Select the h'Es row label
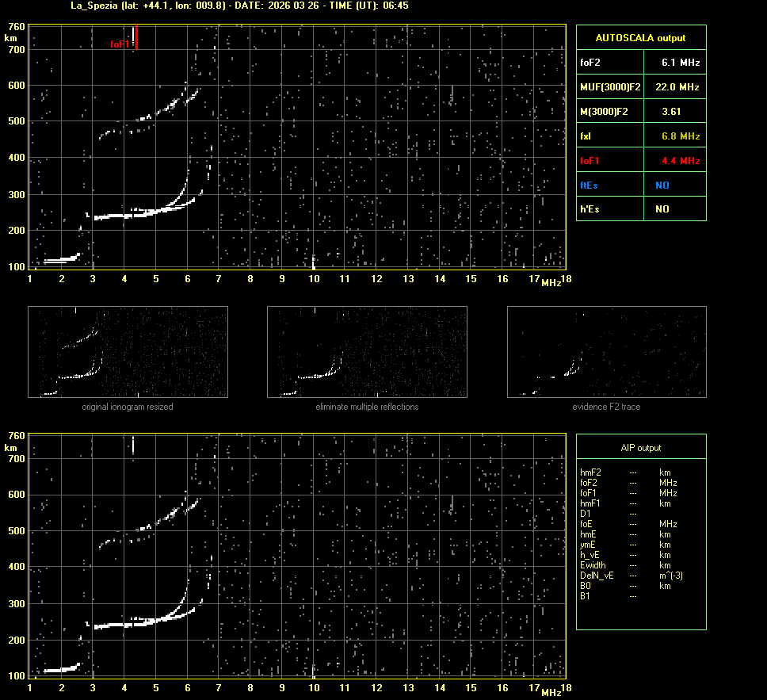This screenshot has width=767, height=700. 590,209
